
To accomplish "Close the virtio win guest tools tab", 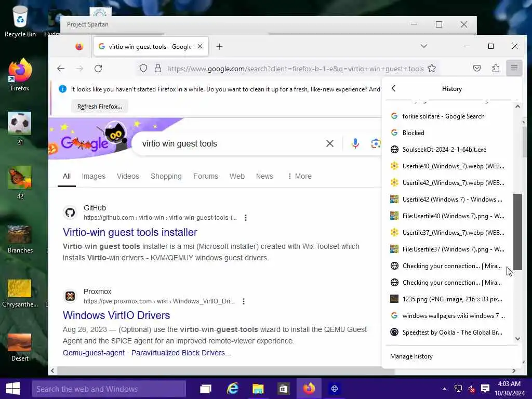I will click(x=200, y=46).
